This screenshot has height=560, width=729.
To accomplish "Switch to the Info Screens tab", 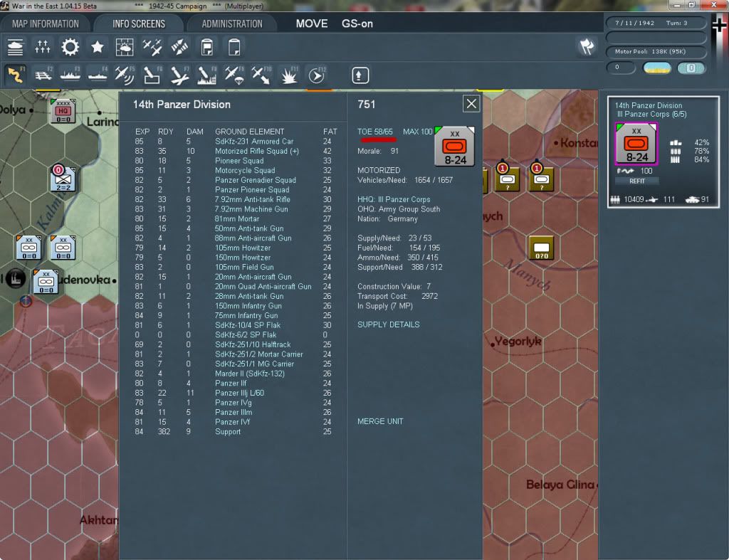I will pyautogui.click(x=139, y=23).
